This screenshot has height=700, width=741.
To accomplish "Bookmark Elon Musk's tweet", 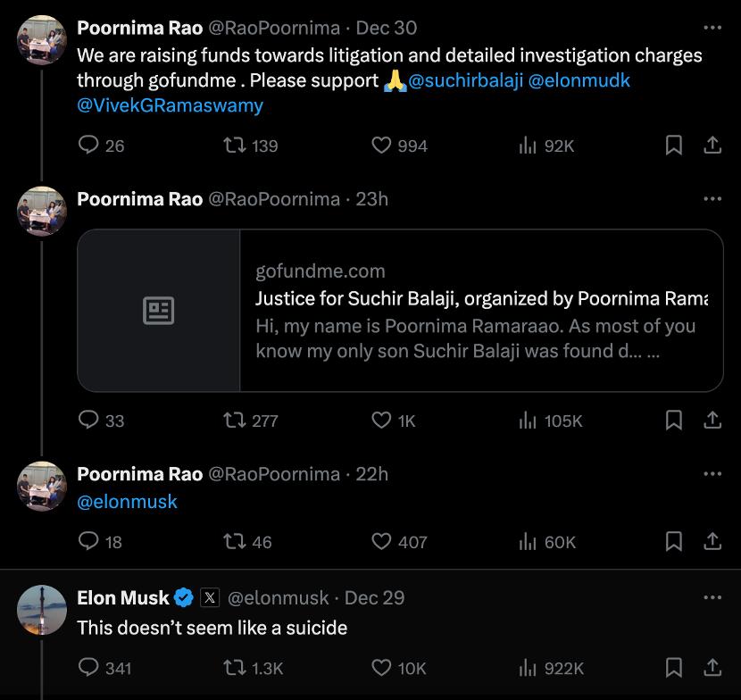I will click(674, 667).
